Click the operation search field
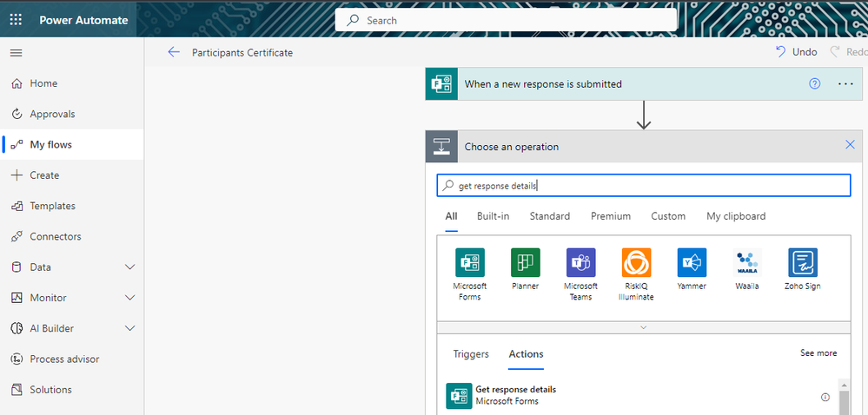 (643, 186)
